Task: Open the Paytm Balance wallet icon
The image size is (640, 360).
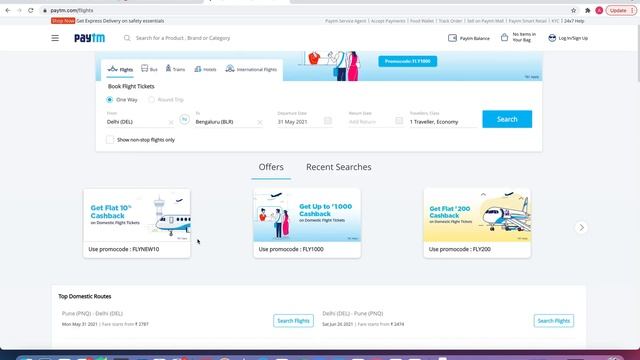Action: [452, 38]
